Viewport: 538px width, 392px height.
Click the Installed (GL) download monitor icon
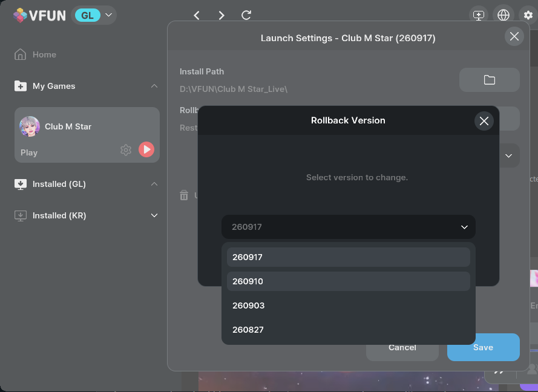(x=20, y=184)
